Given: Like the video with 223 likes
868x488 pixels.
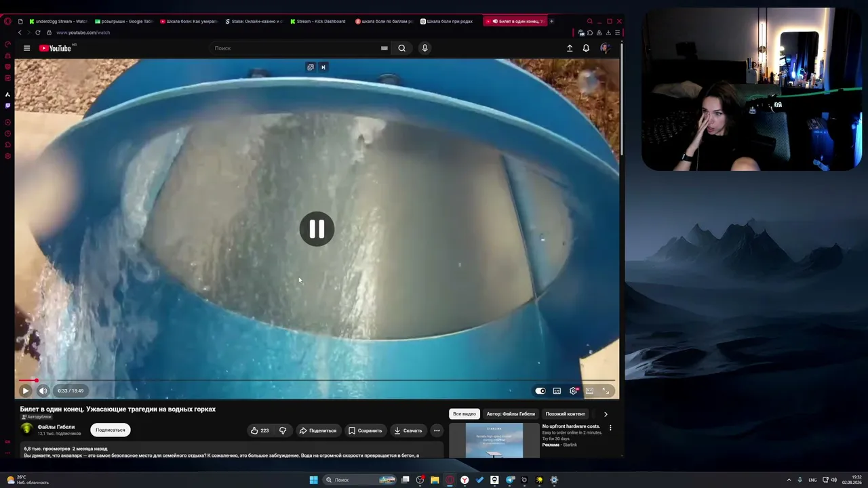Looking at the screenshot, I should click(260, 430).
